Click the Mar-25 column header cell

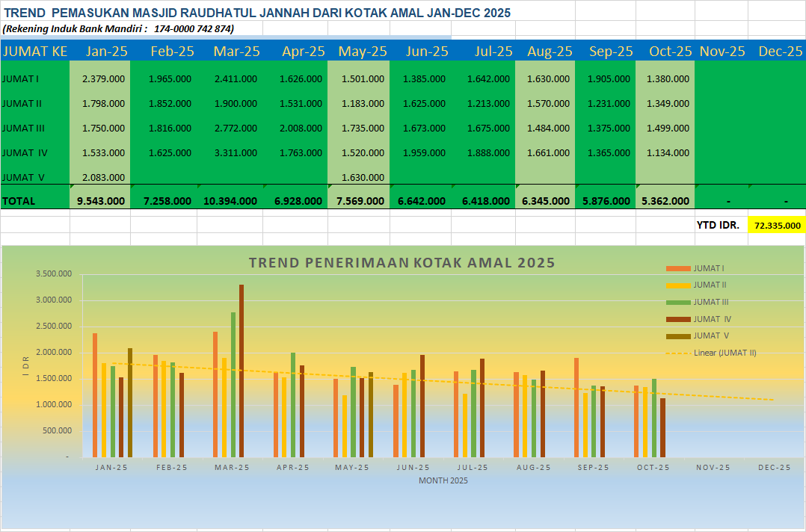pyautogui.click(x=236, y=52)
